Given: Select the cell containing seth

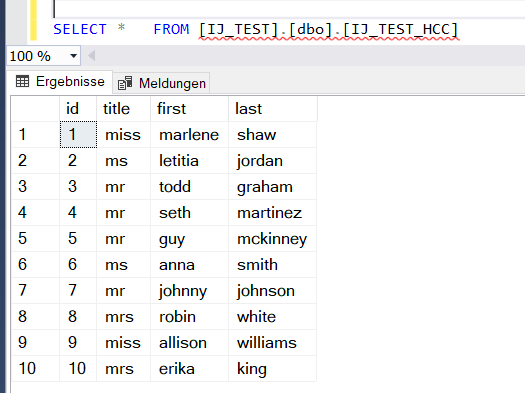Looking at the screenshot, I should pos(190,213).
